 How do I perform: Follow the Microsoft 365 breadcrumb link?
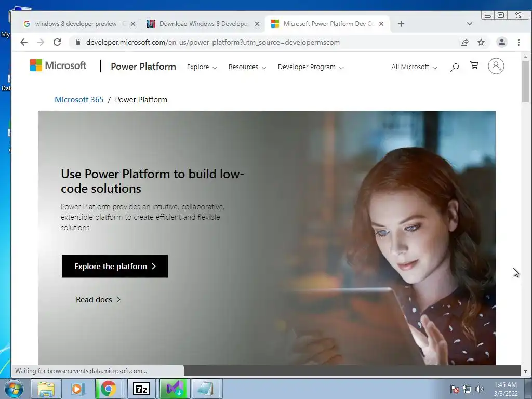tap(79, 99)
